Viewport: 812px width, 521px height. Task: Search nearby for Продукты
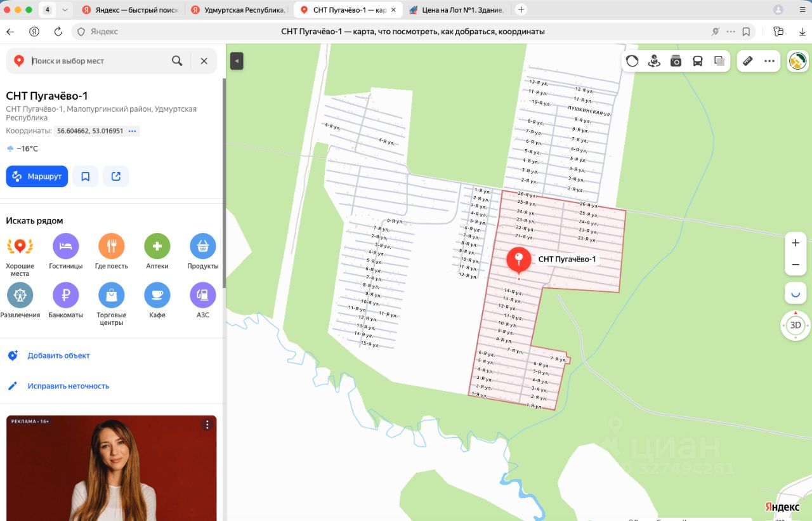point(203,252)
